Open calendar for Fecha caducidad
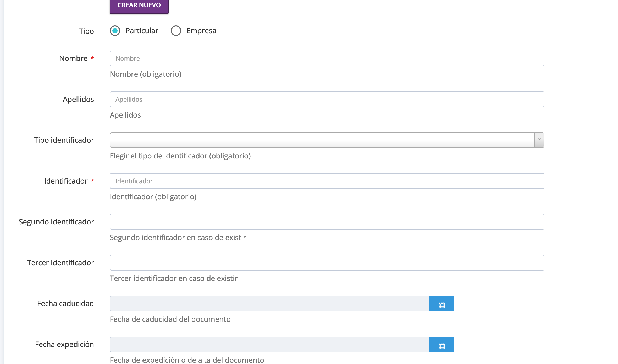Screen dimensions: 618x364 442,304
